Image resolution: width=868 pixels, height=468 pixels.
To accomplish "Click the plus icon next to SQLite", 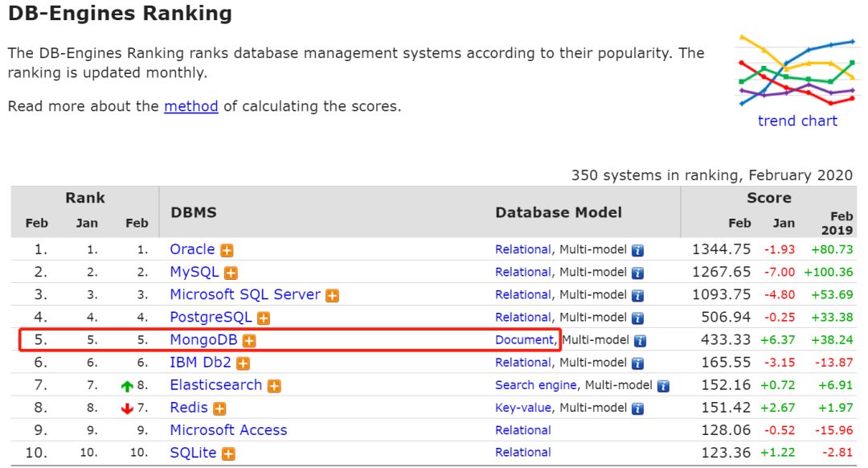I will point(227,453).
